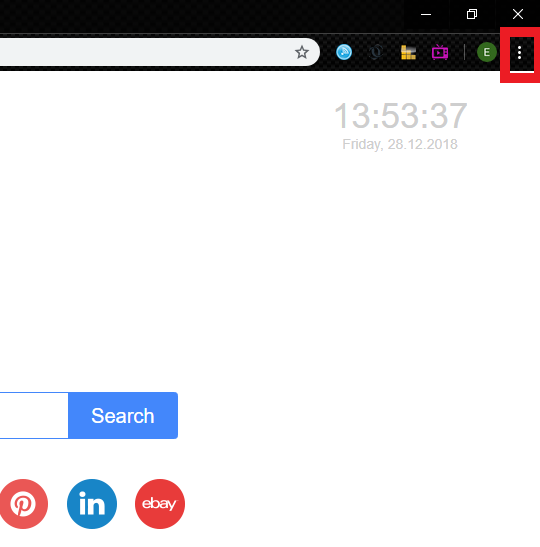Open the eBay shortcut icon
This screenshot has width=540, height=547.
tap(160, 504)
